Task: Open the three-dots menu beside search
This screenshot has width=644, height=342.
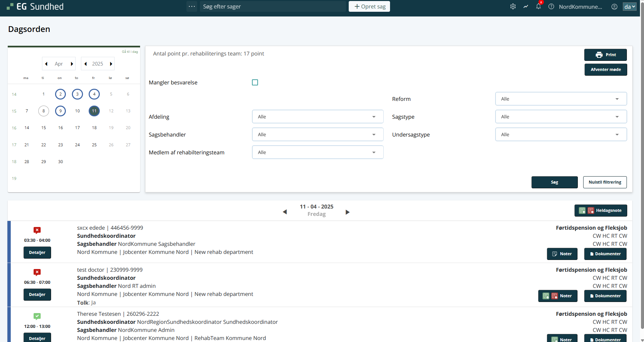Action: [x=191, y=6]
